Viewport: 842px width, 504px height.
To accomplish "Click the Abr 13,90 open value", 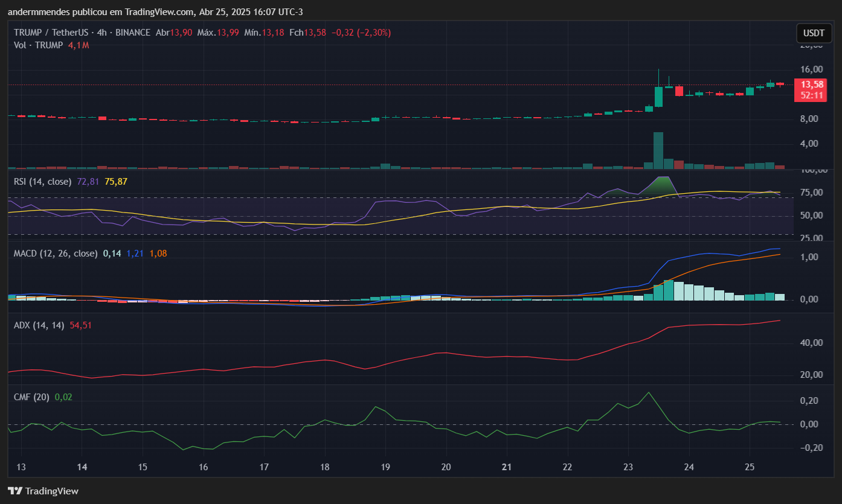I will coord(174,33).
